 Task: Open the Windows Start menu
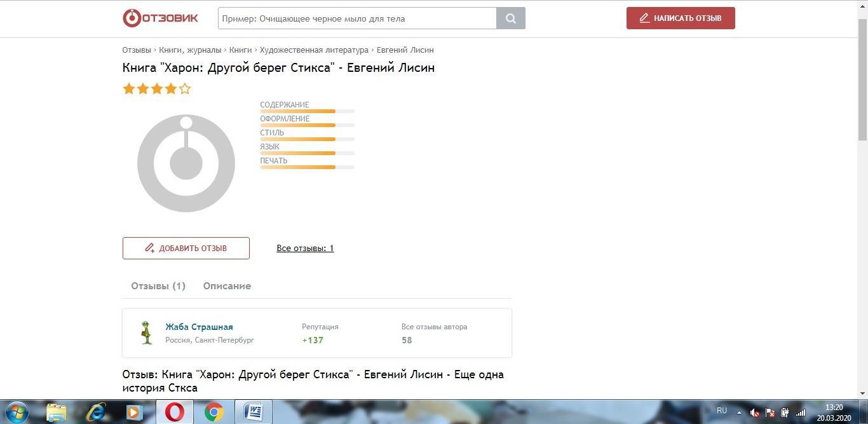click(17, 412)
